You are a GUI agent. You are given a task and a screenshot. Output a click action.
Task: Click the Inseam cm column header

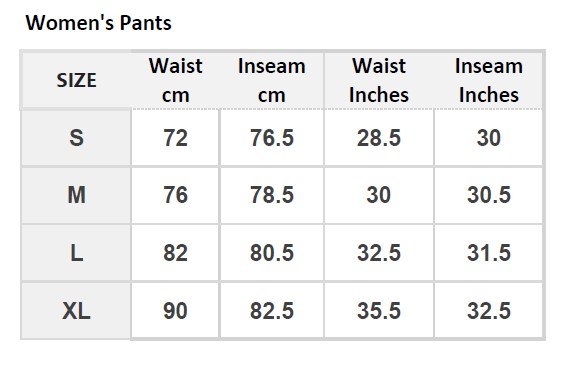272,80
